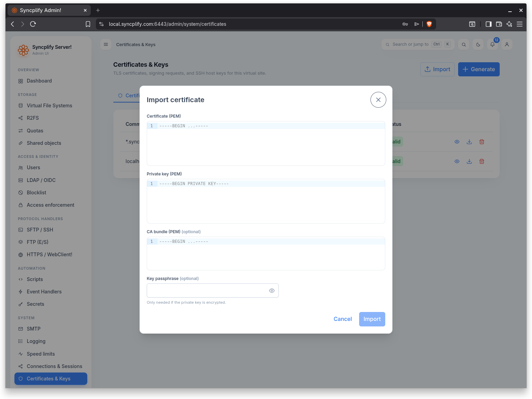Delete the localhost certificate trash icon
This screenshot has height=399, width=532.
tap(481, 161)
